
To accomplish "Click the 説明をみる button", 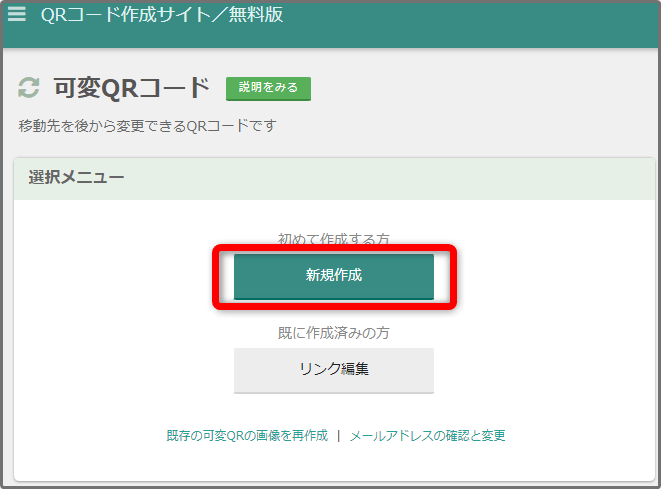I will (268, 88).
